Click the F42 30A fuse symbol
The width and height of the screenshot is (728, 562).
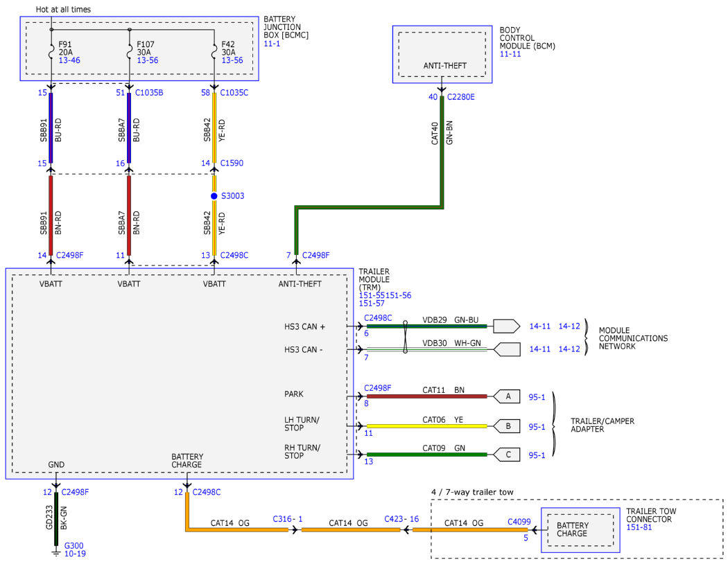point(214,52)
